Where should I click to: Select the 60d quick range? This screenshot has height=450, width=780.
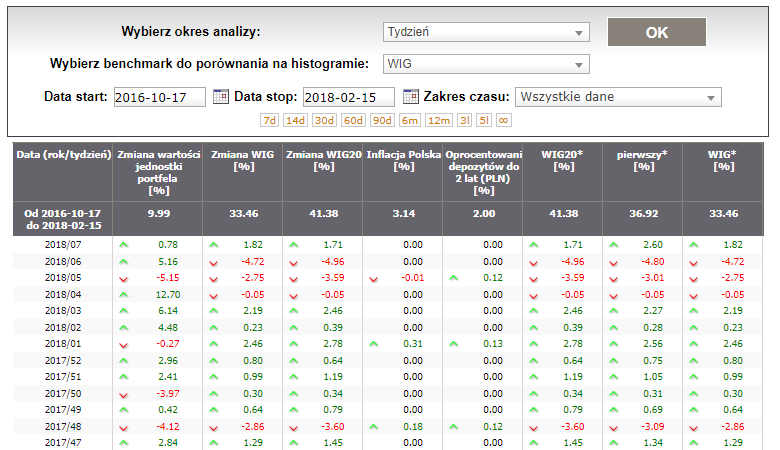[x=353, y=120]
